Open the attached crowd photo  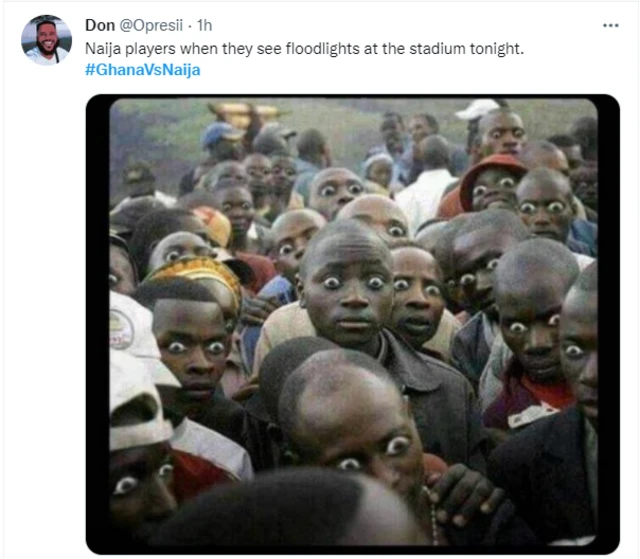click(353, 324)
